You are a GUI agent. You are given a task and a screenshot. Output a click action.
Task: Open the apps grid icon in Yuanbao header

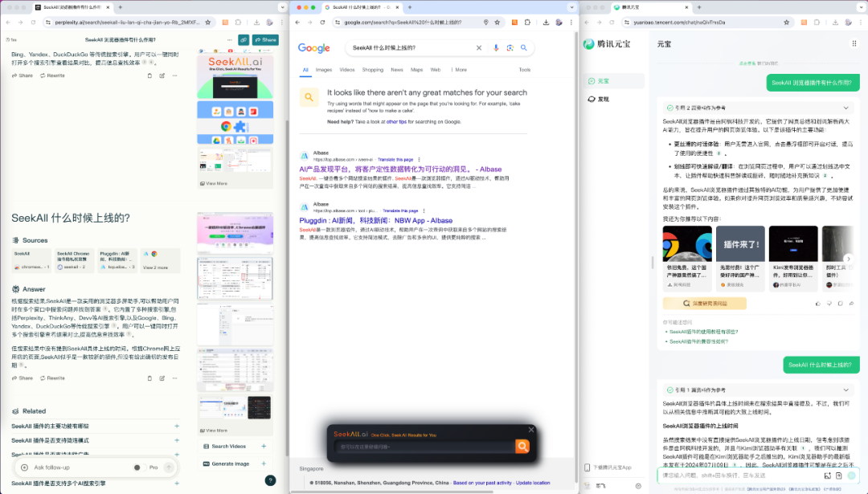pyautogui.click(x=854, y=43)
